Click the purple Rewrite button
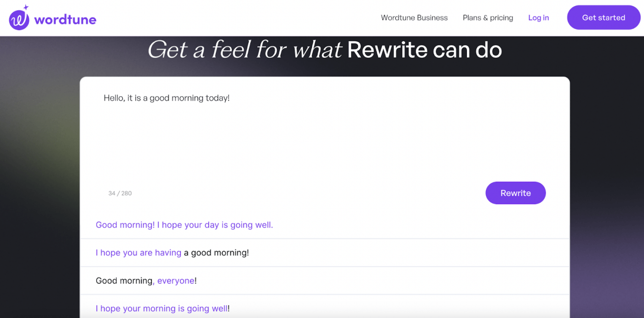 [515, 193]
